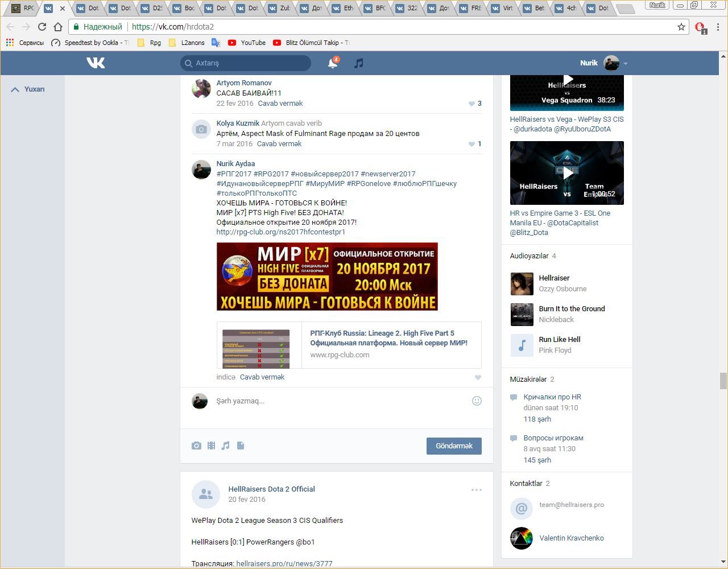Switch to the Zub browser tab
The height and width of the screenshot is (569, 728).
(279, 8)
